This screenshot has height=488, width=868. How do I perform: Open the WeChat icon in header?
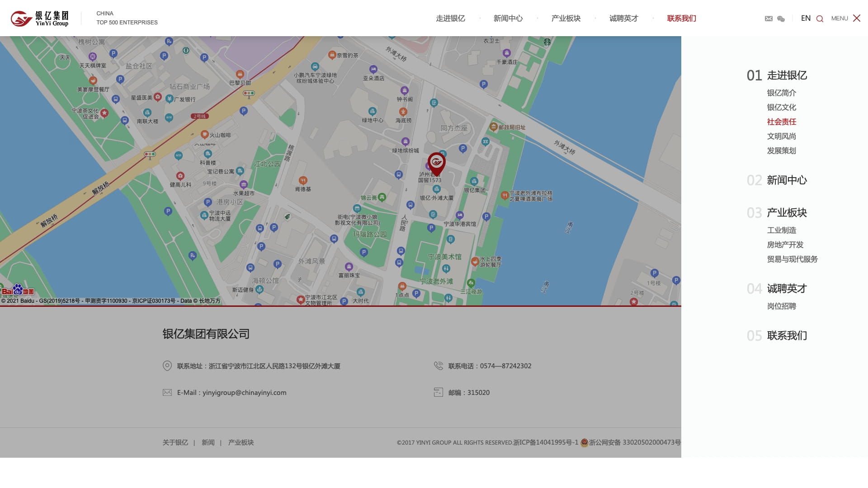pyautogui.click(x=781, y=19)
